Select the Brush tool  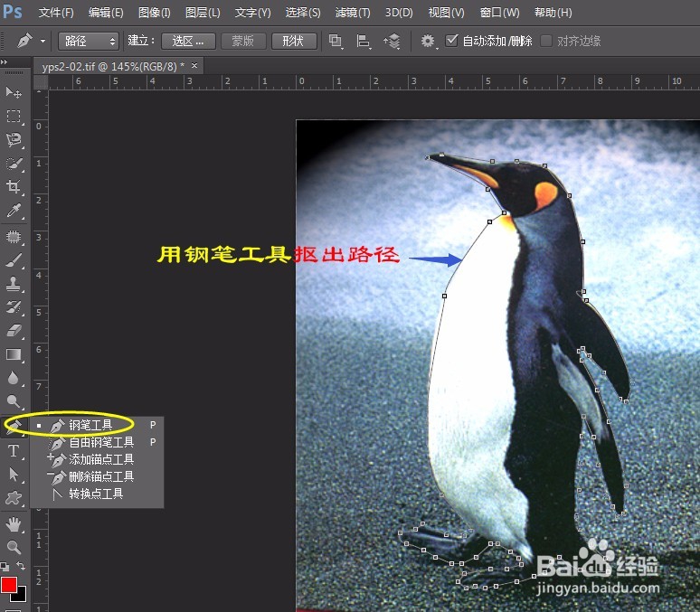(x=14, y=260)
